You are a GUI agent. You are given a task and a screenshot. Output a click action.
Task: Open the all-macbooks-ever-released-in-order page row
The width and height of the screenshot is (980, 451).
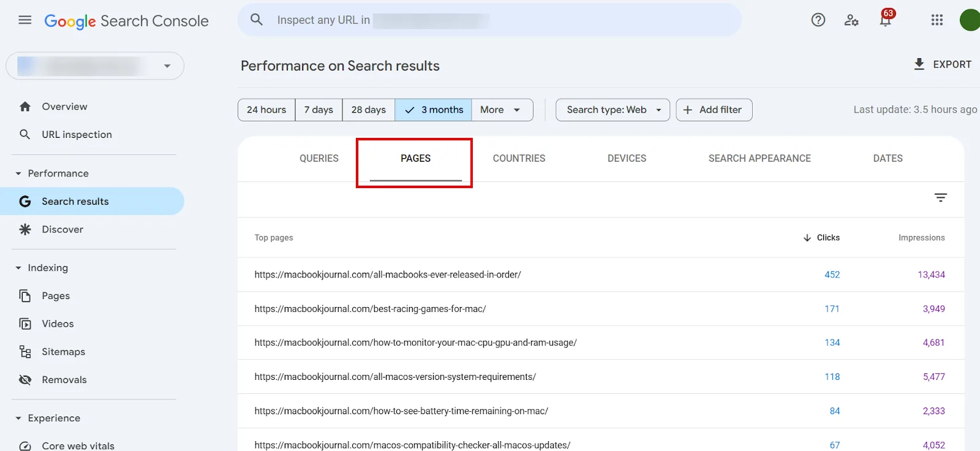pyautogui.click(x=601, y=275)
